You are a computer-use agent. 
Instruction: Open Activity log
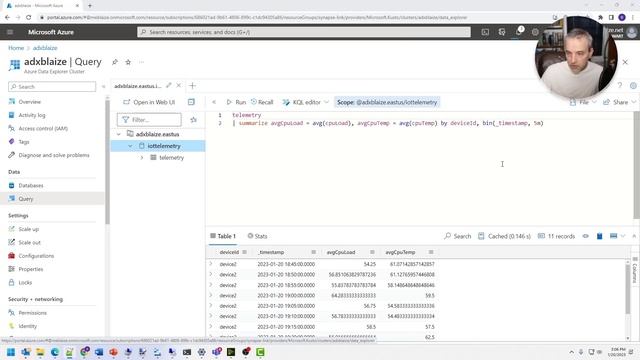(x=31, y=115)
